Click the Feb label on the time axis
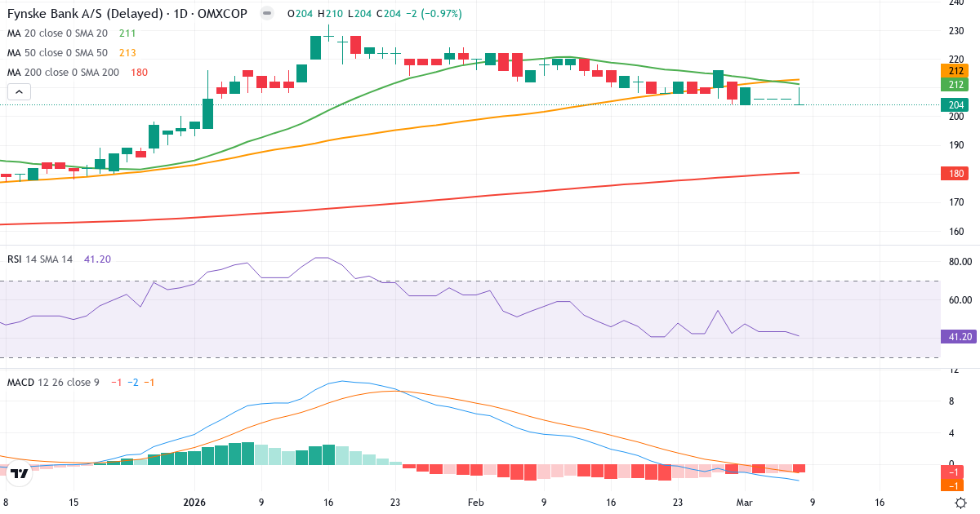The image size is (980, 514). coord(476,503)
